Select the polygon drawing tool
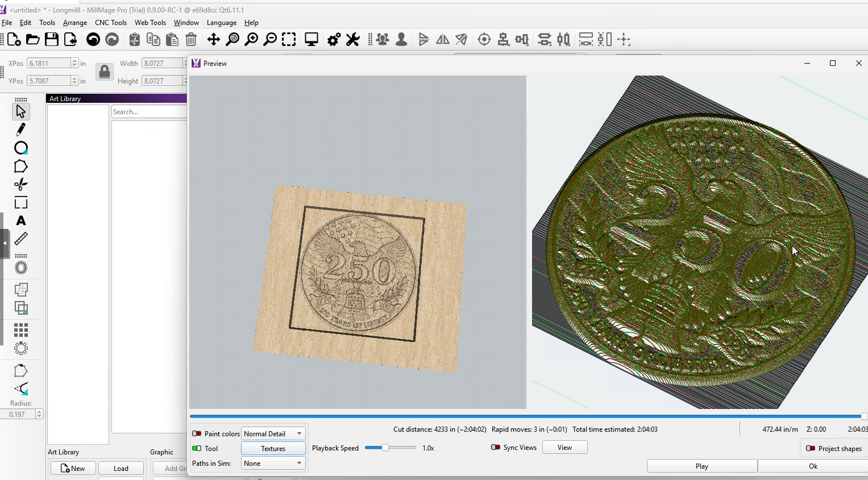The image size is (868, 480). tap(21, 166)
